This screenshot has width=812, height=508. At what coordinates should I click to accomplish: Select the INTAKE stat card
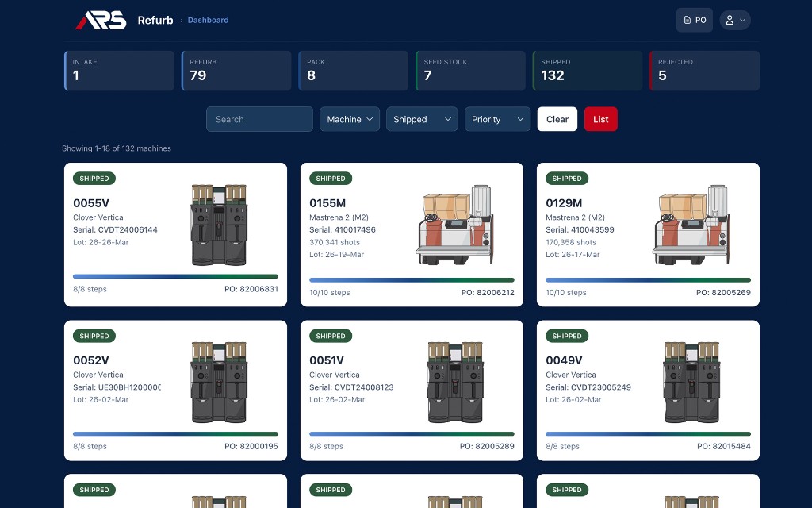coord(119,71)
